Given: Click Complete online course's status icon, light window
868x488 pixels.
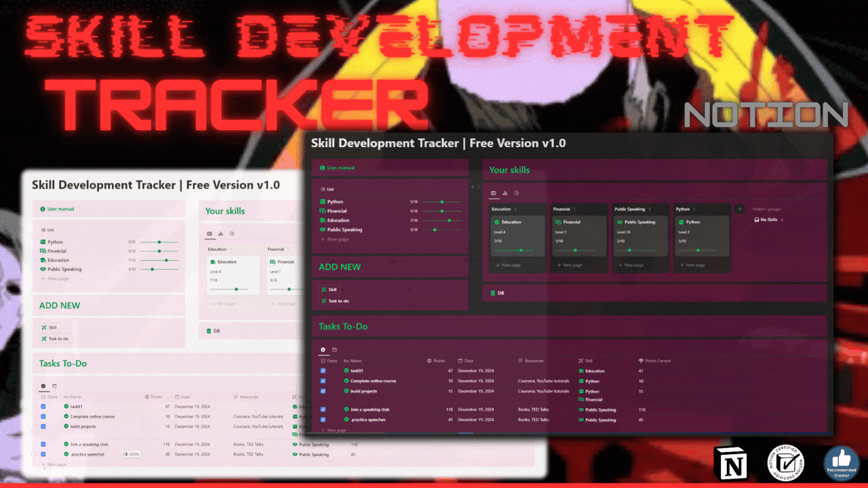Looking at the screenshot, I should [x=66, y=417].
